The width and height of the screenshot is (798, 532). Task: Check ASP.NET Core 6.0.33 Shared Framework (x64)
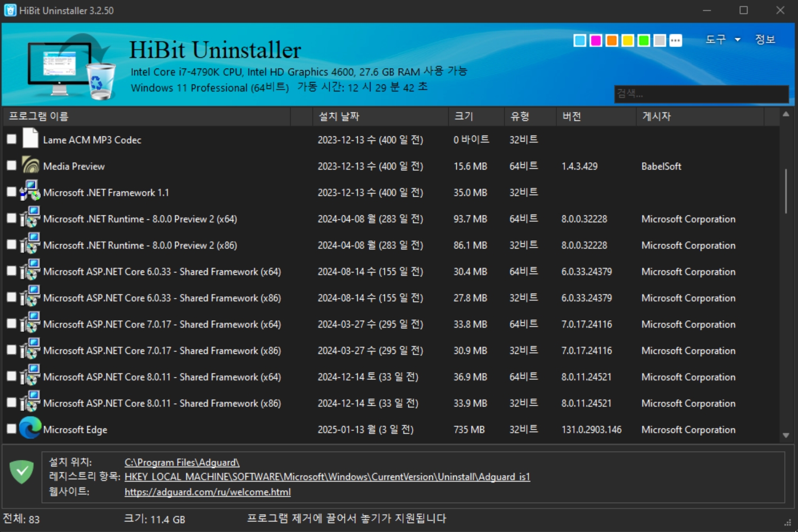pyautogui.click(x=11, y=271)
